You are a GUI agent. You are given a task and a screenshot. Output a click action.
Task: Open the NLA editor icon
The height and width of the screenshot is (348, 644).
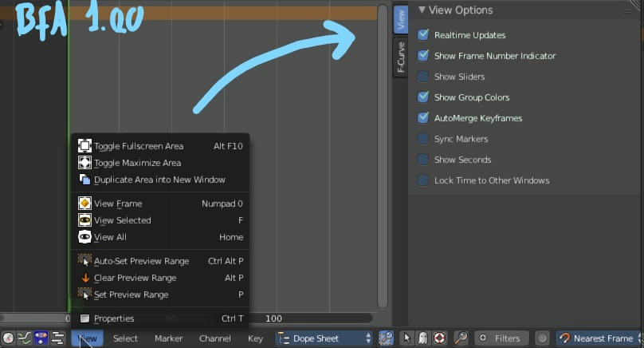point(57,338)
